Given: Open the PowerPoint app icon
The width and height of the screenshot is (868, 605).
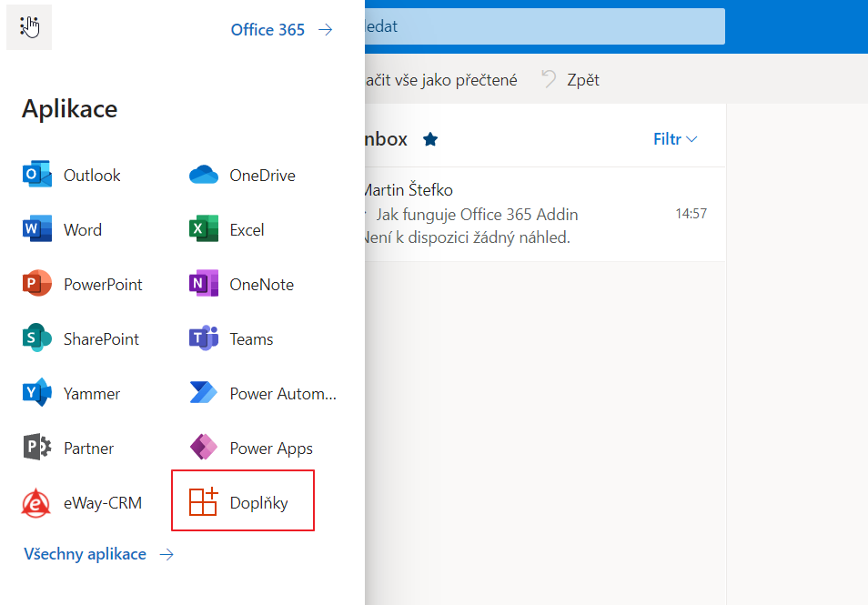Looking at the screenshot, I should point(37,284).
